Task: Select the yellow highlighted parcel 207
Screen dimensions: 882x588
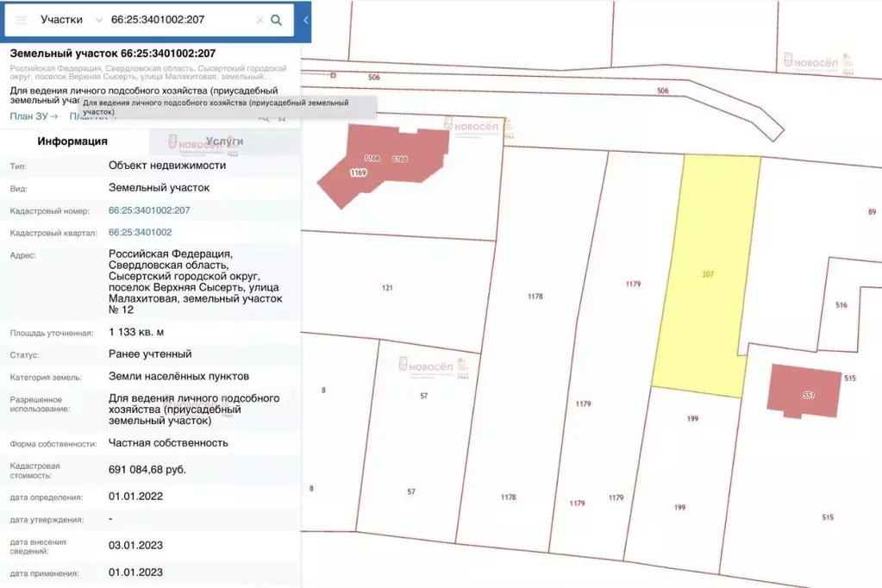Action: click(x=708, y=274)
